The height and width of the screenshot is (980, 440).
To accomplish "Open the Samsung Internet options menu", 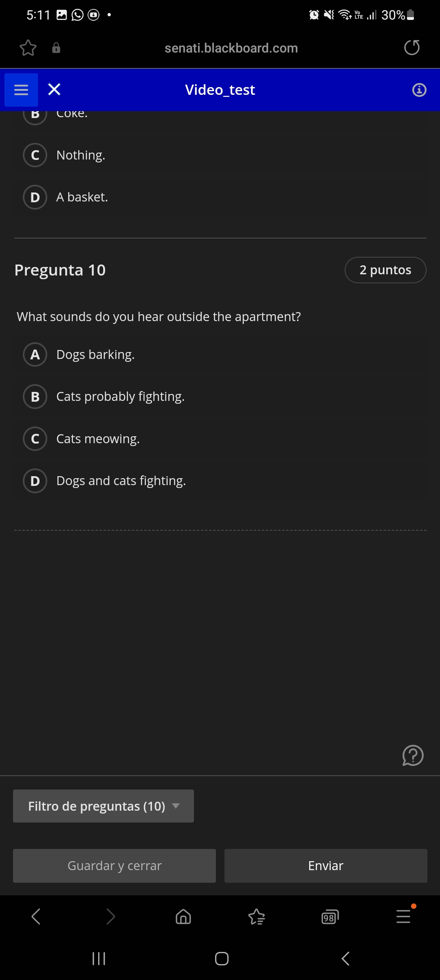I will [403, 917].
